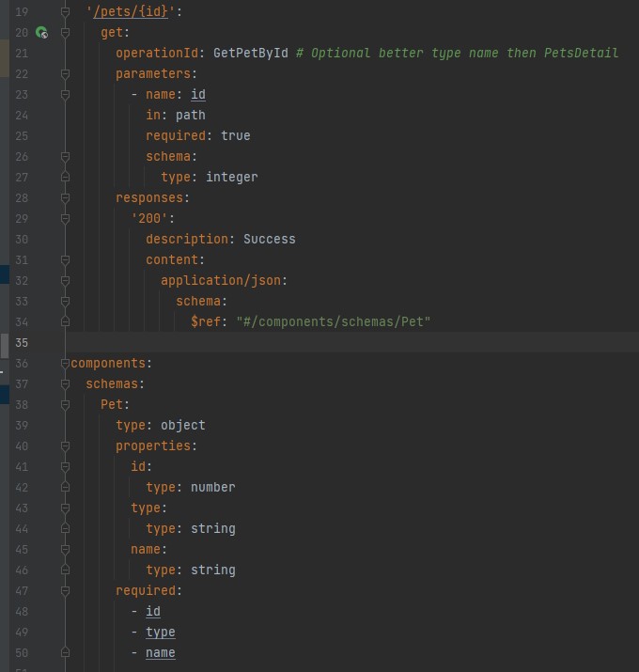This screenshot has height=672, width=639.
Task: Click the 'required: true' value
Action: pos(235,136)
